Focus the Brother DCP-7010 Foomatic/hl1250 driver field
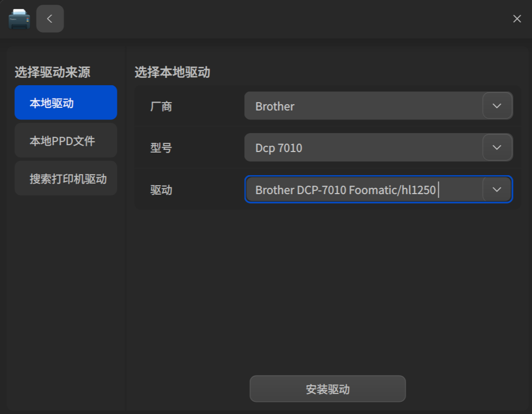The width and height of the screenshot is (532, 414). pyautogui.click(x=364, y=189)
